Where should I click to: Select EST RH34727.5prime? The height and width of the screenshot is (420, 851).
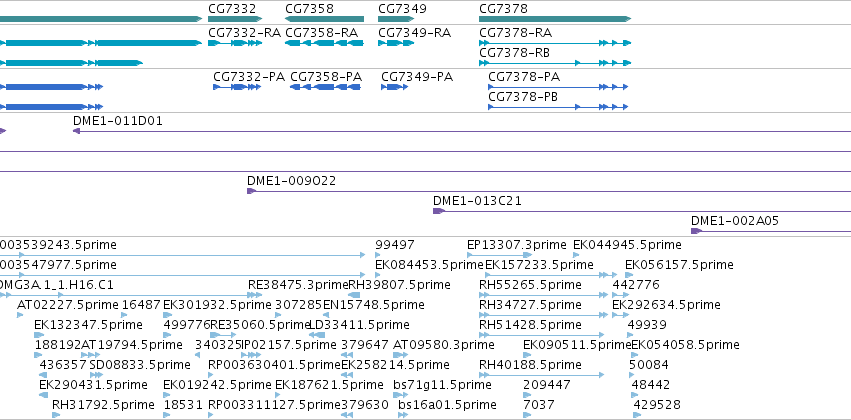[x=530, y=306]
